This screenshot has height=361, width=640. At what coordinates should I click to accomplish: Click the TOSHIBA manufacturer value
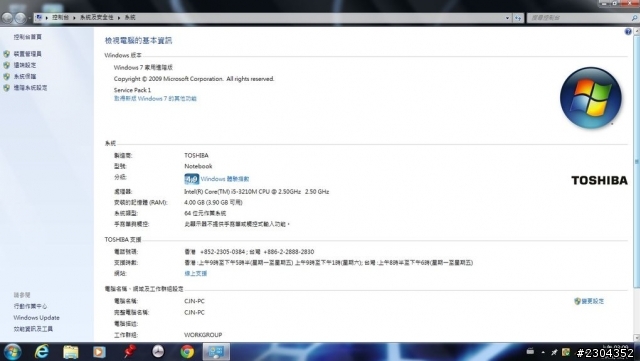coord(196,156)
